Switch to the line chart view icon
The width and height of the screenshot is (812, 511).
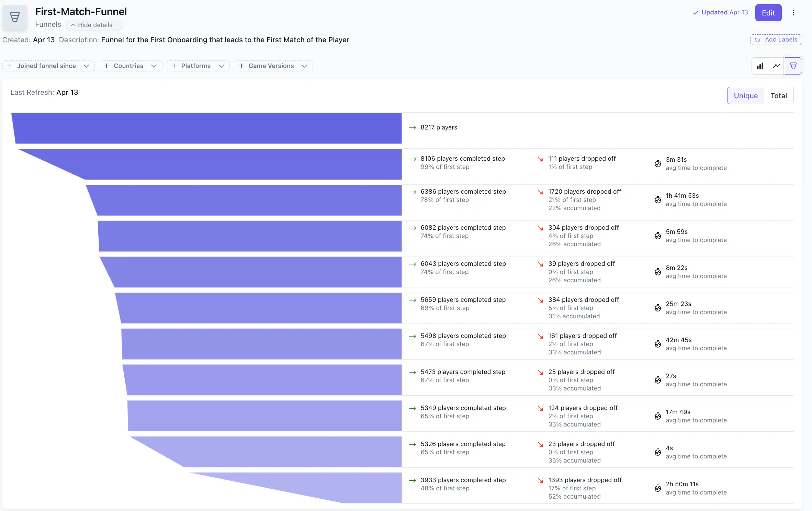coord(777,66)
